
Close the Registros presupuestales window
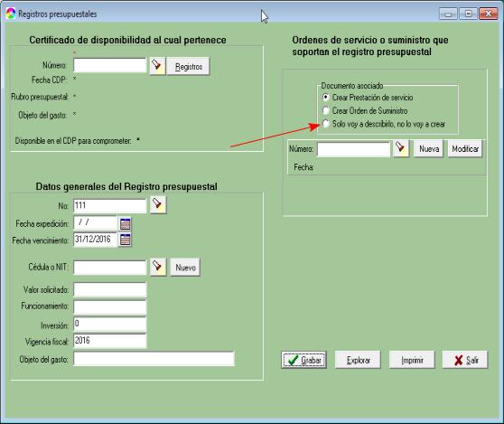489,14
